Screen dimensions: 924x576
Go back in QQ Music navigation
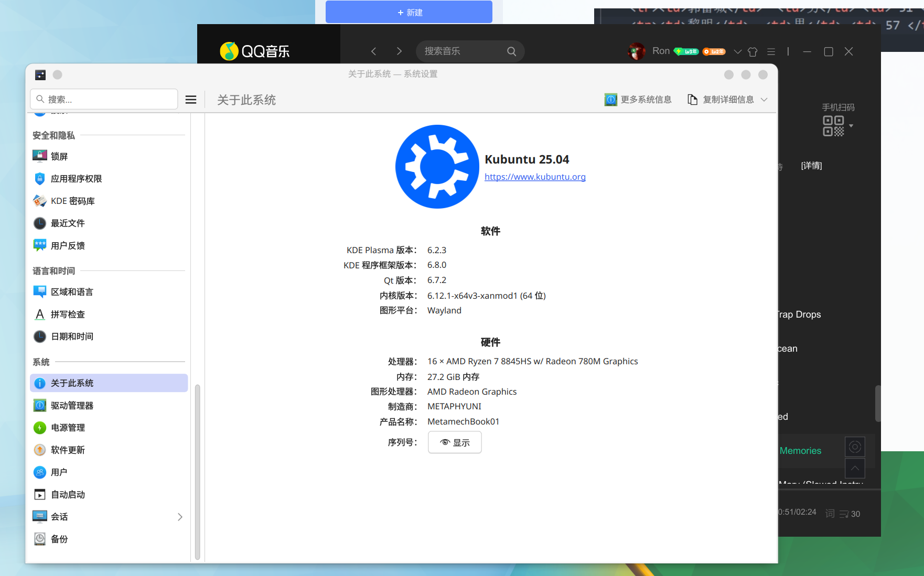[373, 51]
